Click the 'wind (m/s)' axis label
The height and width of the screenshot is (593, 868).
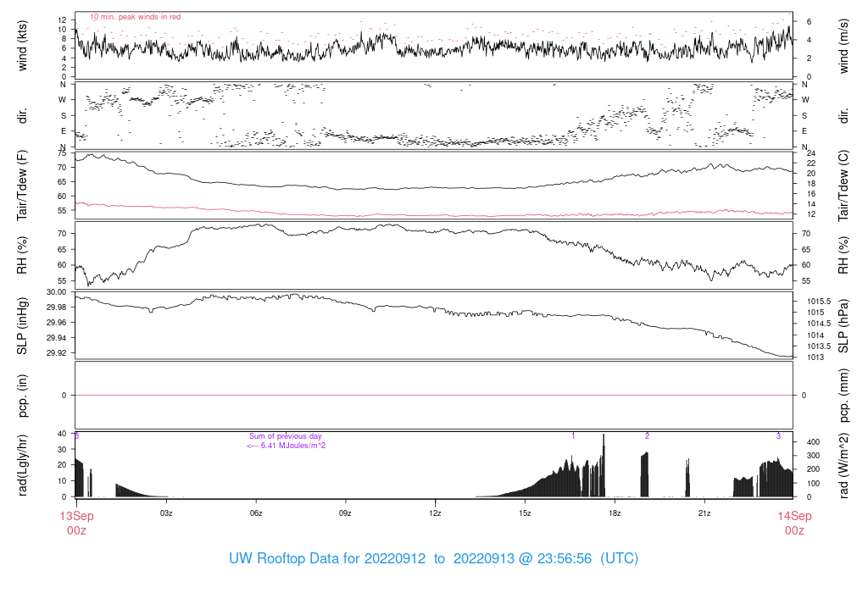point(843,46)
